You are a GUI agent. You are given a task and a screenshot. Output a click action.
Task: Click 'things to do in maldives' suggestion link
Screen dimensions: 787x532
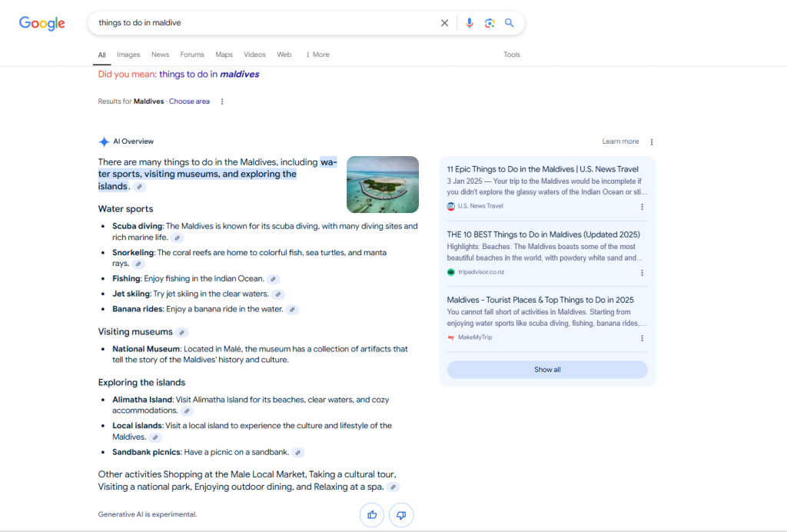coord(209,75)
